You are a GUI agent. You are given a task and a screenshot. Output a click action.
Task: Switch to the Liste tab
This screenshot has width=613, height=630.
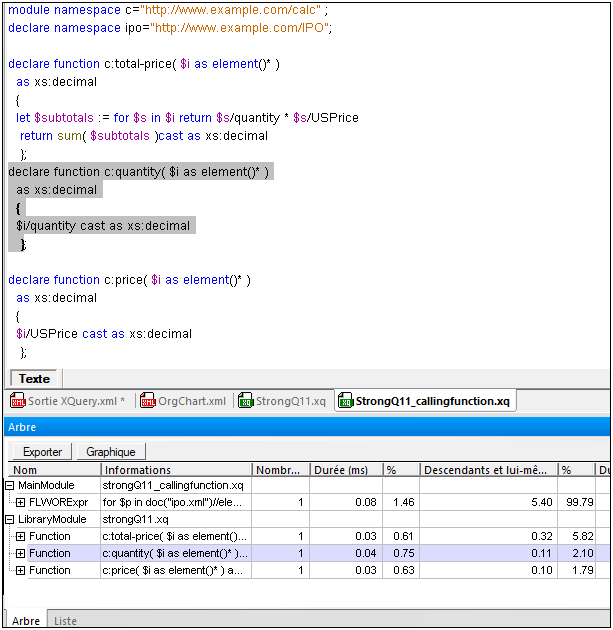65,621
